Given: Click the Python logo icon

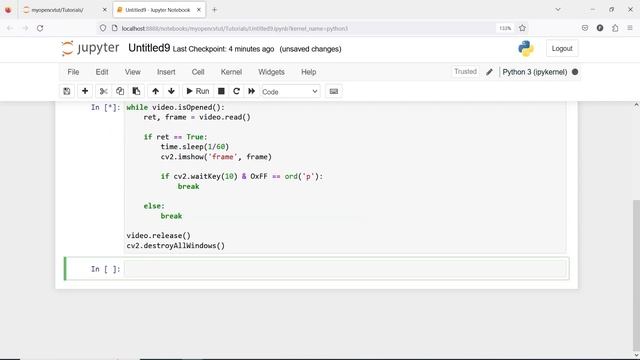Looking at the screenshot, I should tap(526, 49).
